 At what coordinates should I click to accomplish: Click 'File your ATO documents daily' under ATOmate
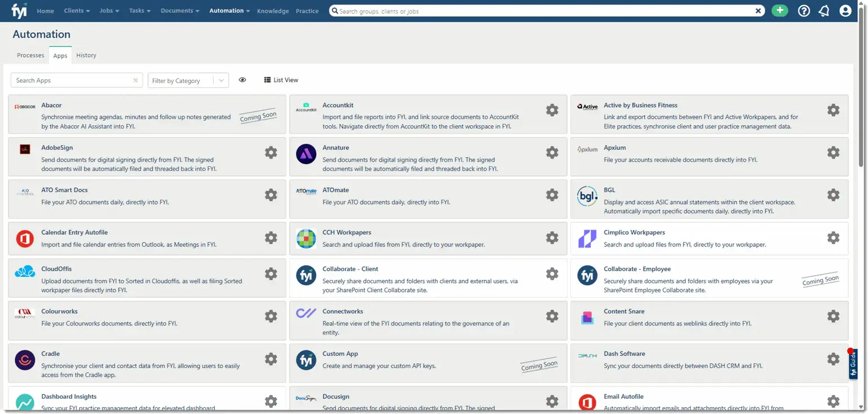[386, 202]
